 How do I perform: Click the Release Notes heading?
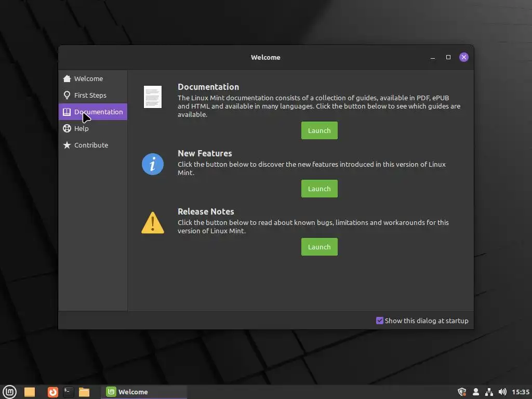(x=206, y=212)
